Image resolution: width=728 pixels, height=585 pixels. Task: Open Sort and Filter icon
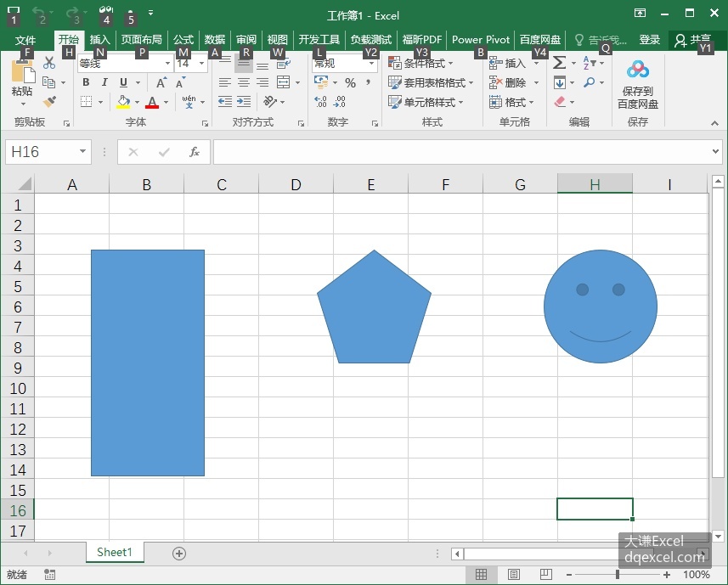(590, 63)
